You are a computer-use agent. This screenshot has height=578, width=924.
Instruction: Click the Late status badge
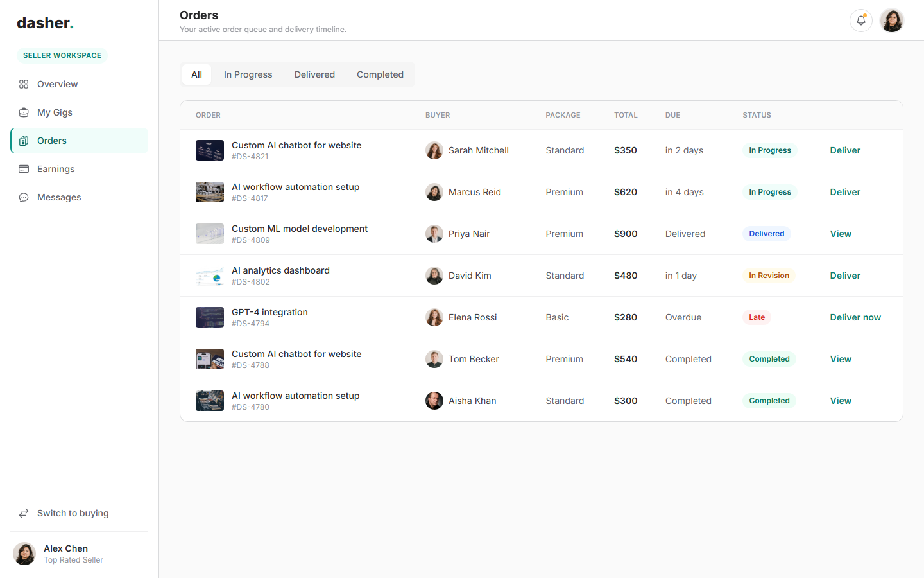coord(757,317)
